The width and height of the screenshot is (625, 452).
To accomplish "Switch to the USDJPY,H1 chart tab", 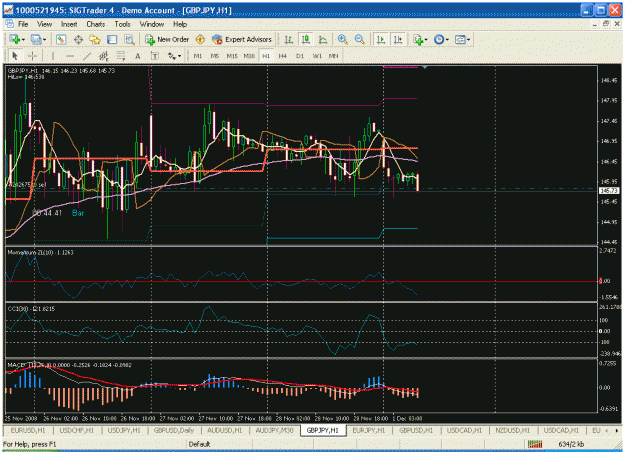I will pos(124,430).
